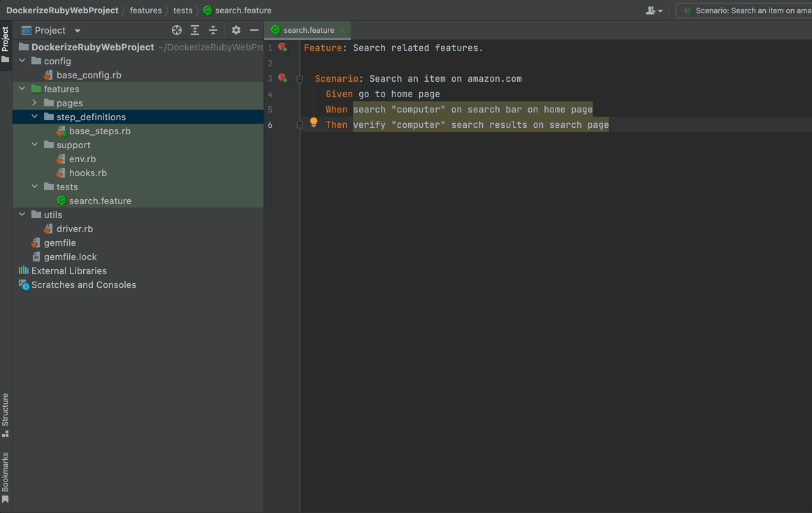Switch to the search.feature editor tab
Viewport: 812px width, 513px height.
point(307,30)
